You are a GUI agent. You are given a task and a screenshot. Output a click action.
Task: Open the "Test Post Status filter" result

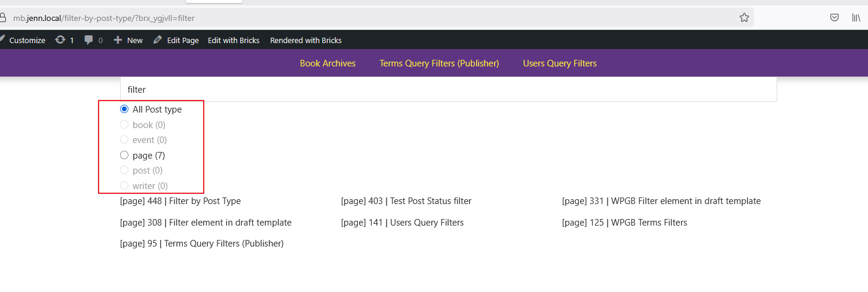coord(406,201)
